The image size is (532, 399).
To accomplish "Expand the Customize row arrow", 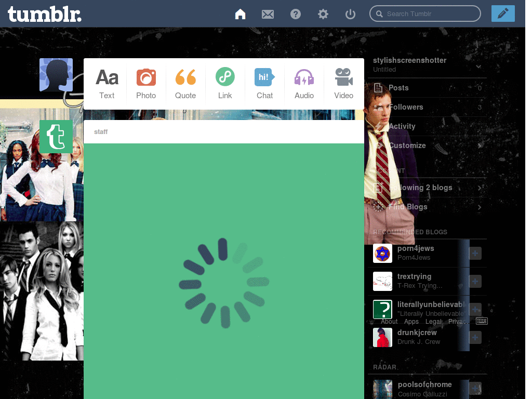I will [480, 145].
